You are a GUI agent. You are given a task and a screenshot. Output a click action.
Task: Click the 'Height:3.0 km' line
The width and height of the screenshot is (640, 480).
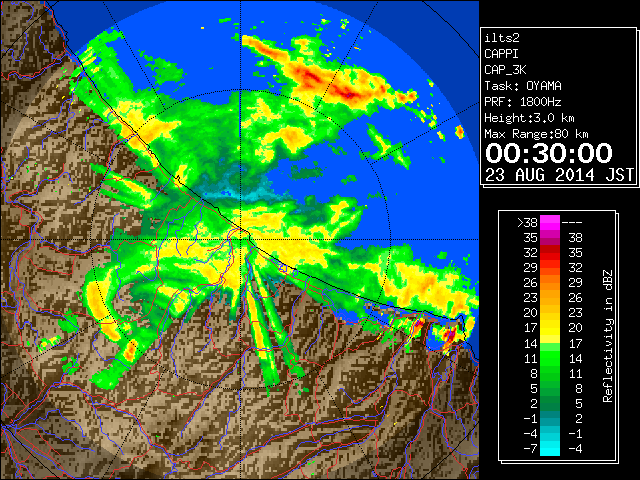[529, 118]
